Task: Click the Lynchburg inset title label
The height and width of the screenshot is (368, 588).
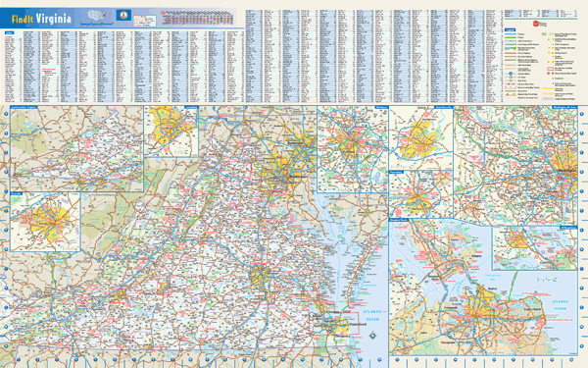Action: pyautogui.click(x=191, y=107)
